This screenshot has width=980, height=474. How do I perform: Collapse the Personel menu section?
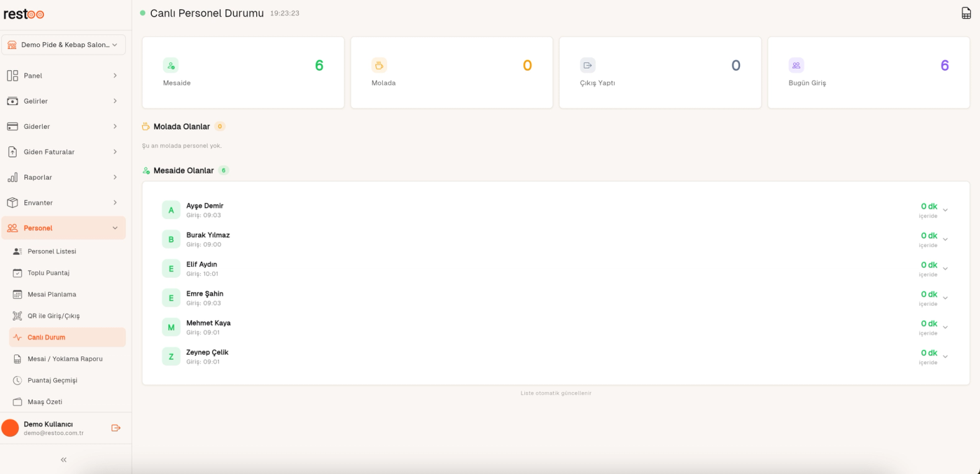64,228
